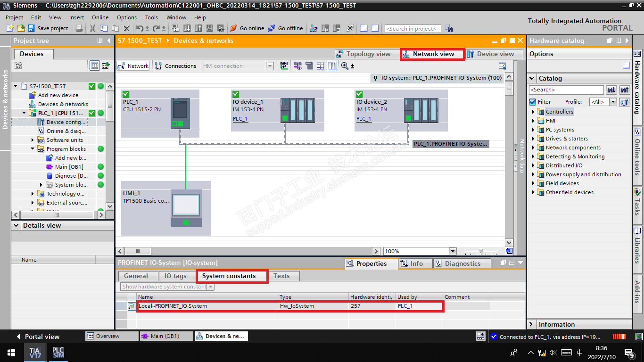Select the Main [OB1] block in tree

point(69,167)
